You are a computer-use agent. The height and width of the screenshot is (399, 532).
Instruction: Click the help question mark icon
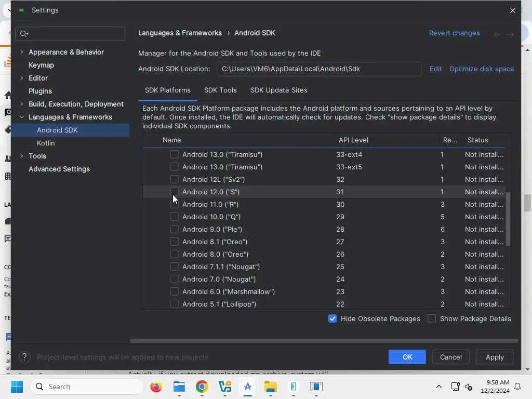[x=24, y=357]
